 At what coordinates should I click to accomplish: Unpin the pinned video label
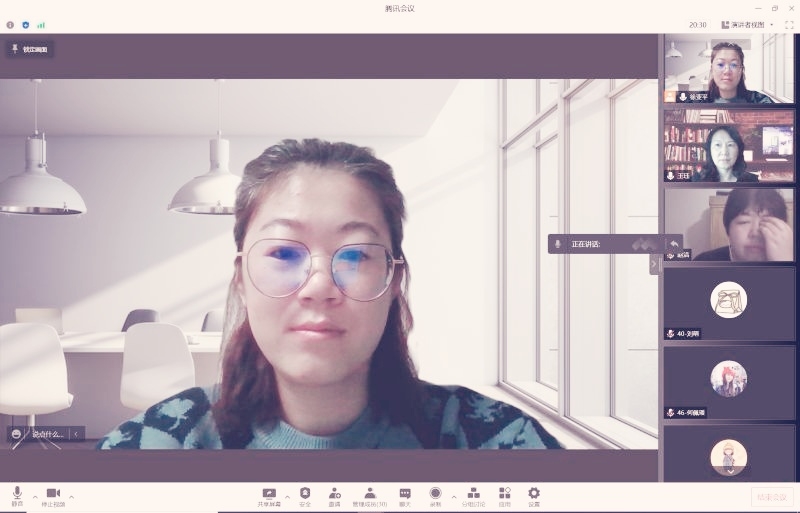point(30,49)
